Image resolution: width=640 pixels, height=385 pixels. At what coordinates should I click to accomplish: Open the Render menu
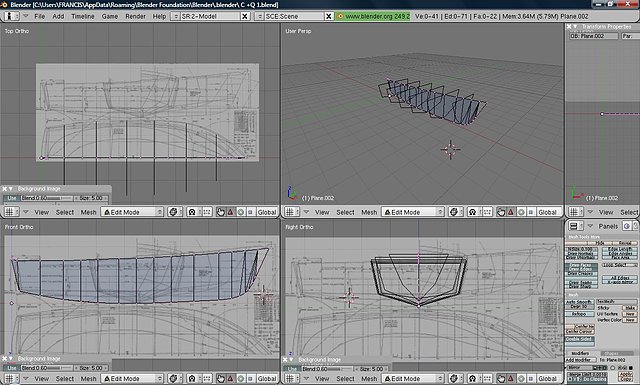click(135, 16)
